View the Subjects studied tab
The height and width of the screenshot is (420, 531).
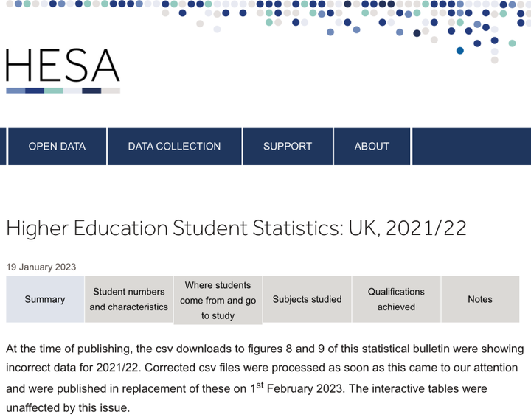click(307, 299)
